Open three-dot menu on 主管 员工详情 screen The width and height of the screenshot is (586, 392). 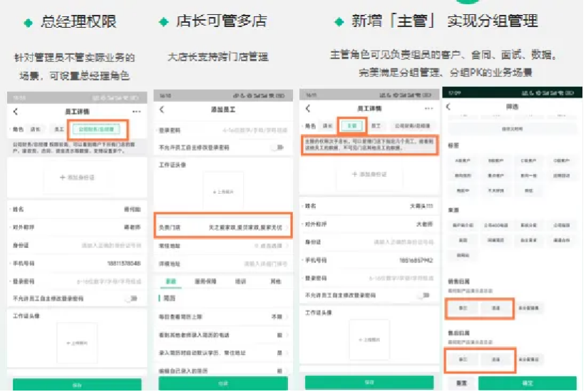(428, 109)
